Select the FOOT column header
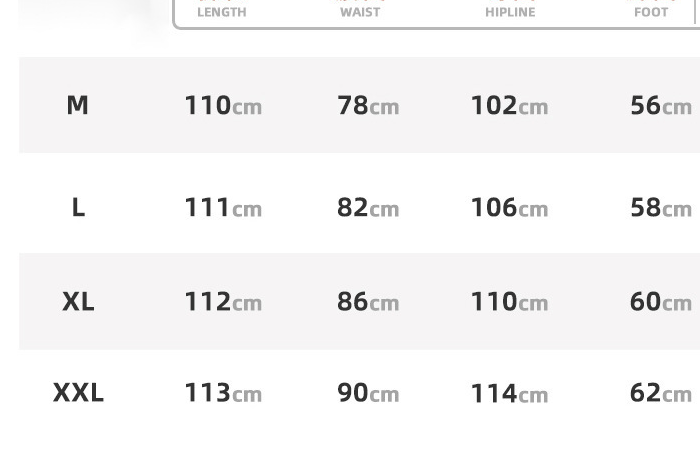Image resolution: width=700 pixels, height=470 pixels. [651, 12]
